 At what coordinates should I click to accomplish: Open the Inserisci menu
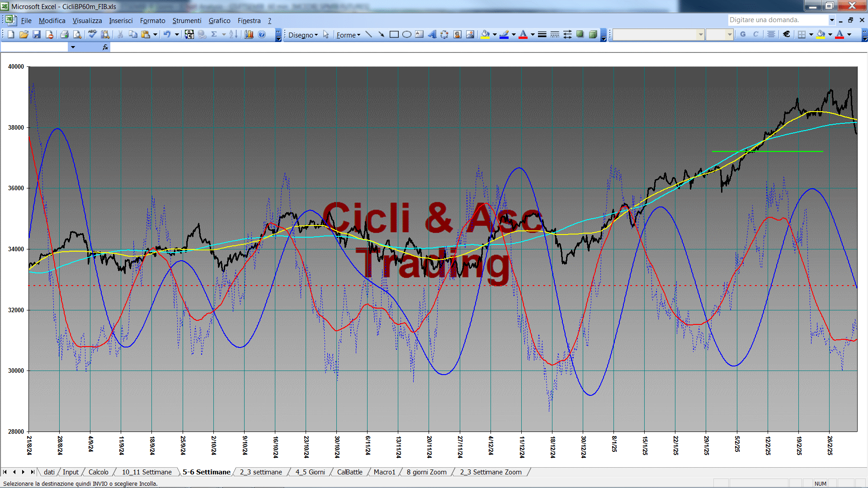tap(121, 21)
